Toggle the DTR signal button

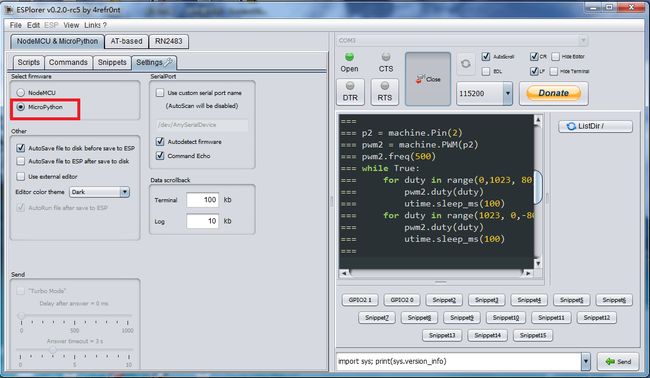(x=350, y=92)
